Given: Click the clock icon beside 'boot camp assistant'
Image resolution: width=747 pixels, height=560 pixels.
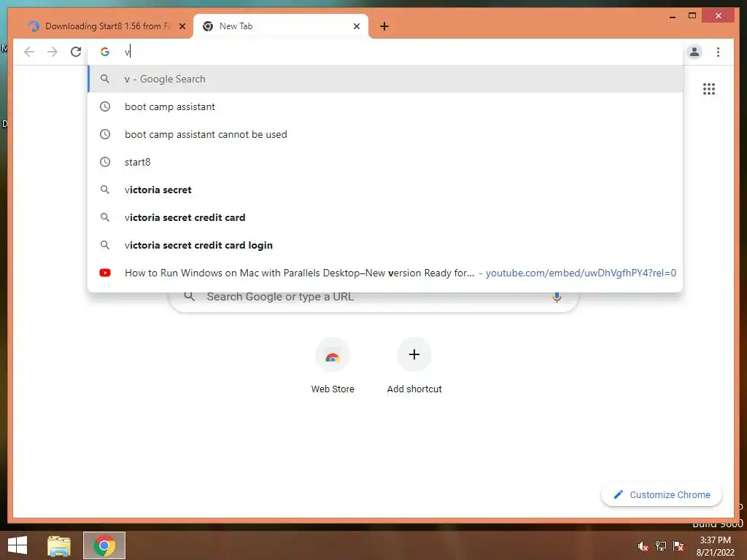Looking at the screenshot, I should (x=105, y=106).
